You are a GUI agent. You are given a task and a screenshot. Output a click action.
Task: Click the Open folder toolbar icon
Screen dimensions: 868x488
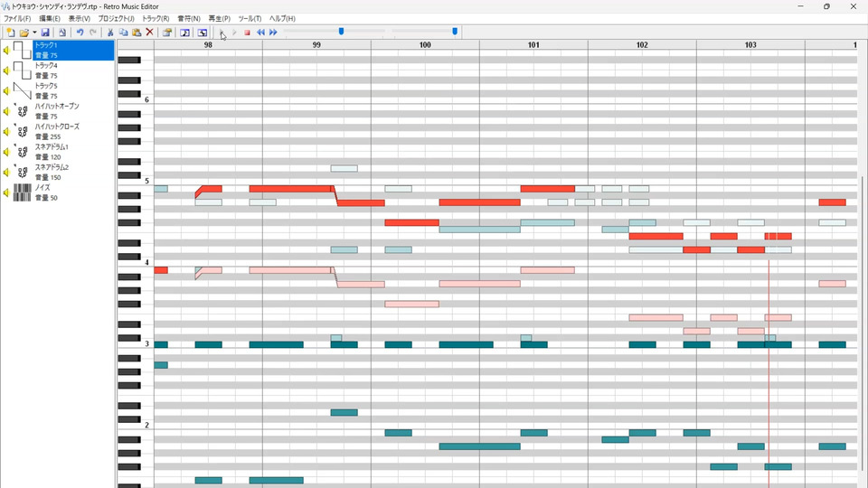(24, 33)
